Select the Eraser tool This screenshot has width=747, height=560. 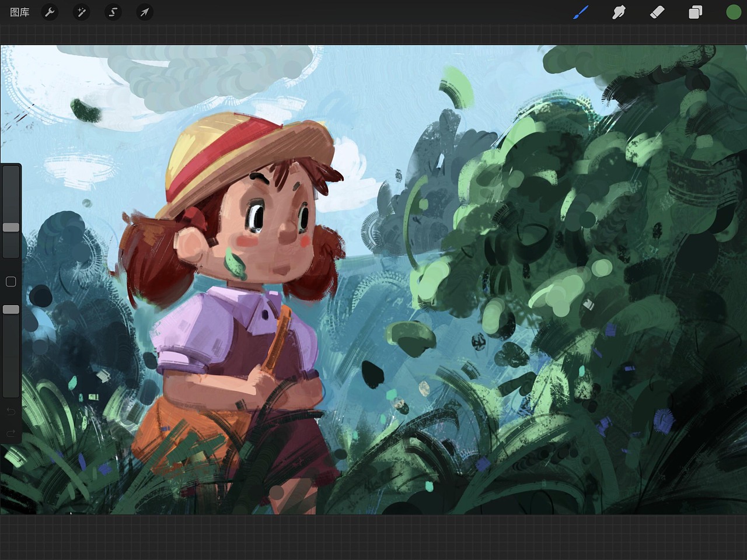(x=657, y=12)
